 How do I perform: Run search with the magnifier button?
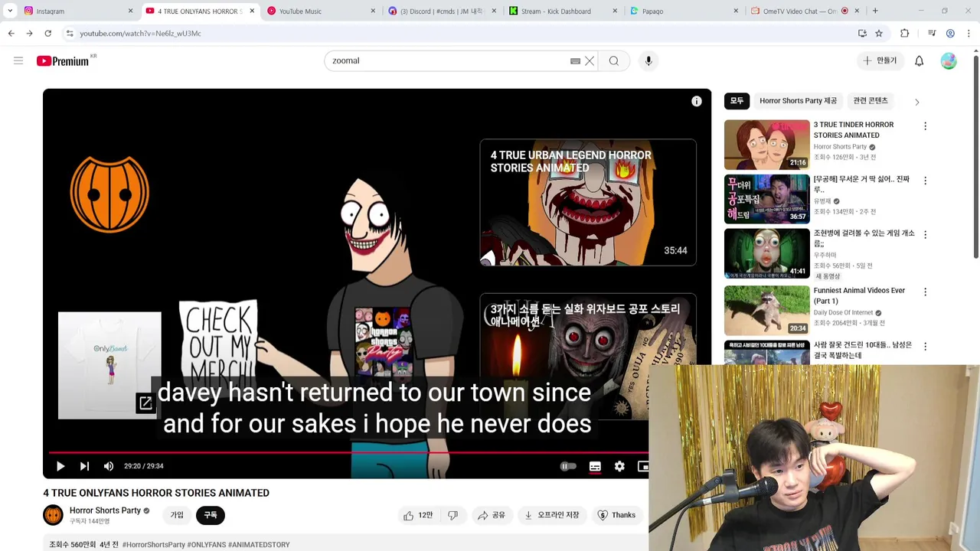pos(614,61)
